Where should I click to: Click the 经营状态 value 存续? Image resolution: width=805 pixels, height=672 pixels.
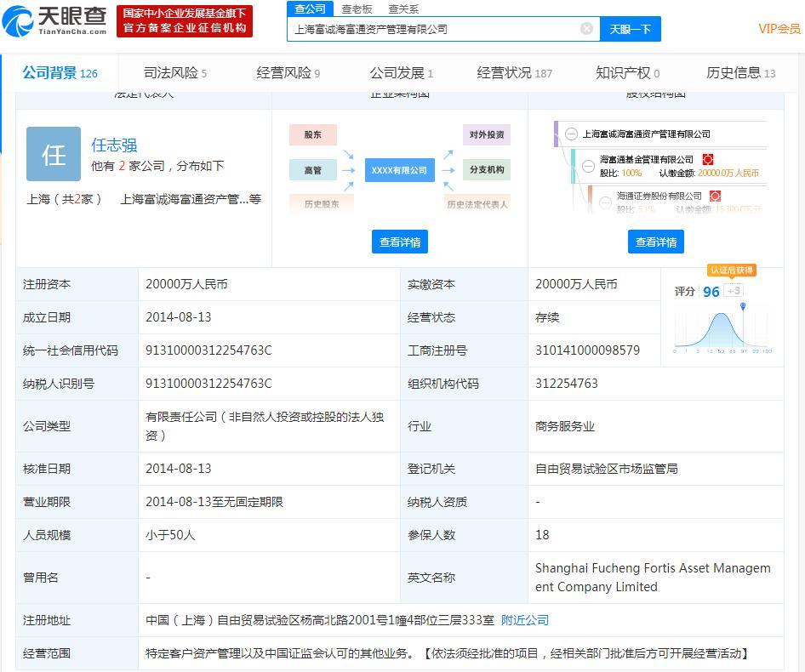547,317
